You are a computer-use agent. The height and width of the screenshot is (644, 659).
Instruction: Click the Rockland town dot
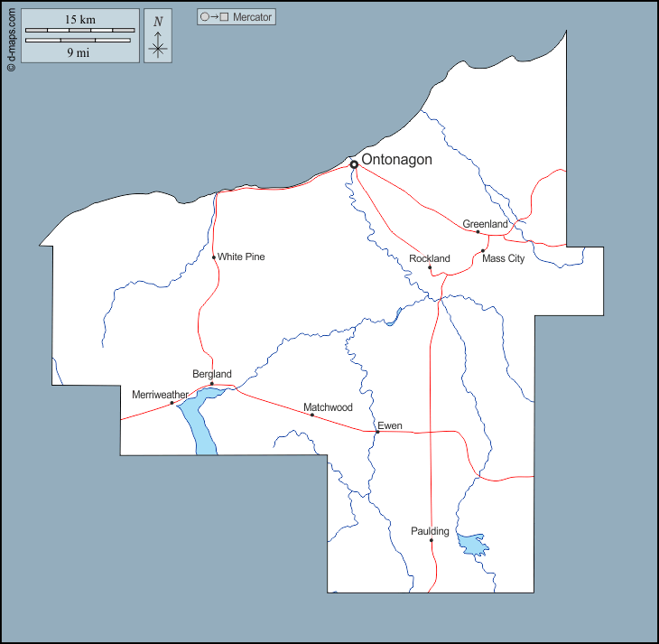[x=430, y=267]
